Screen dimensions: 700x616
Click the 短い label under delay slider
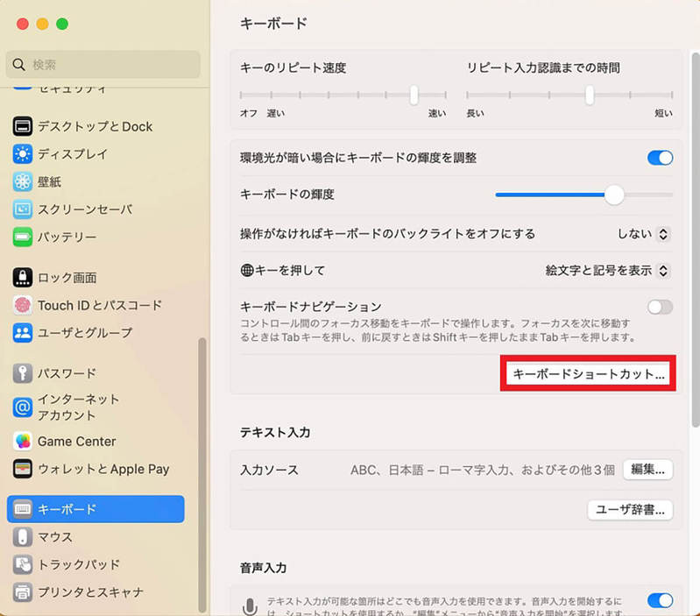663,113
